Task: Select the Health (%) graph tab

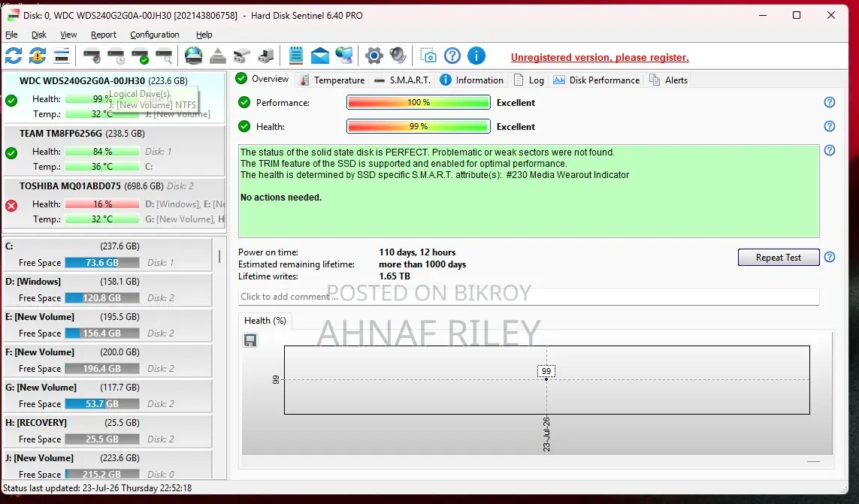Action: coord(265,321)
